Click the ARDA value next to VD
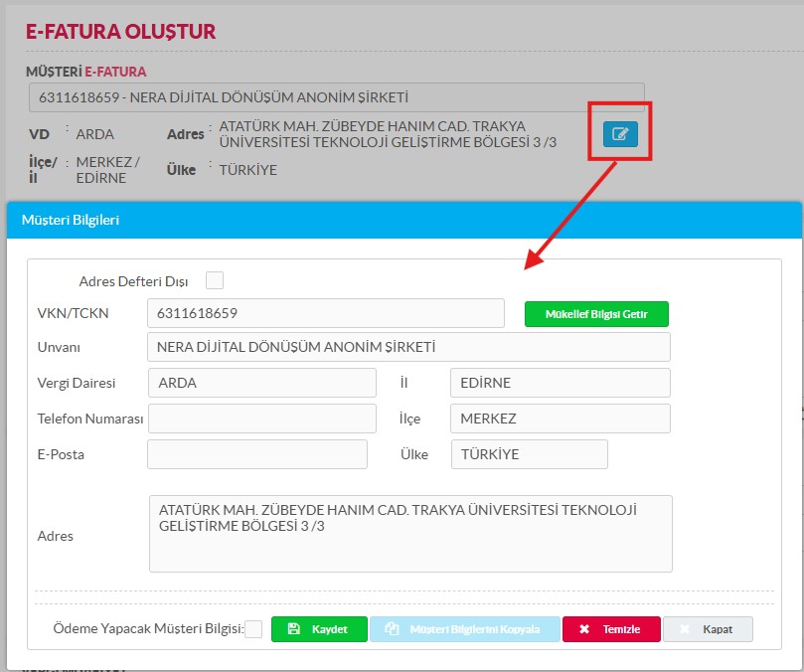This screenshot has width=804, height=672. click(x=94, y=134)
